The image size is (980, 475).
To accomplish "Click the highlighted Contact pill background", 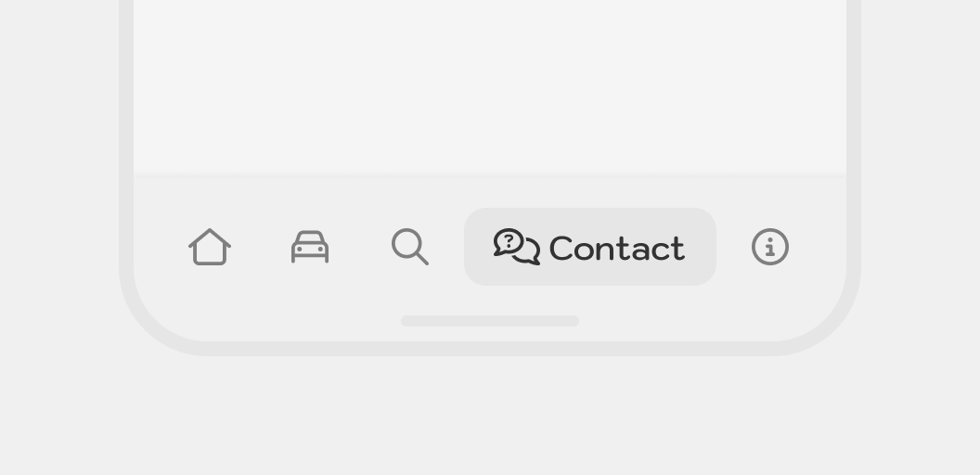I will pos(590,247).
